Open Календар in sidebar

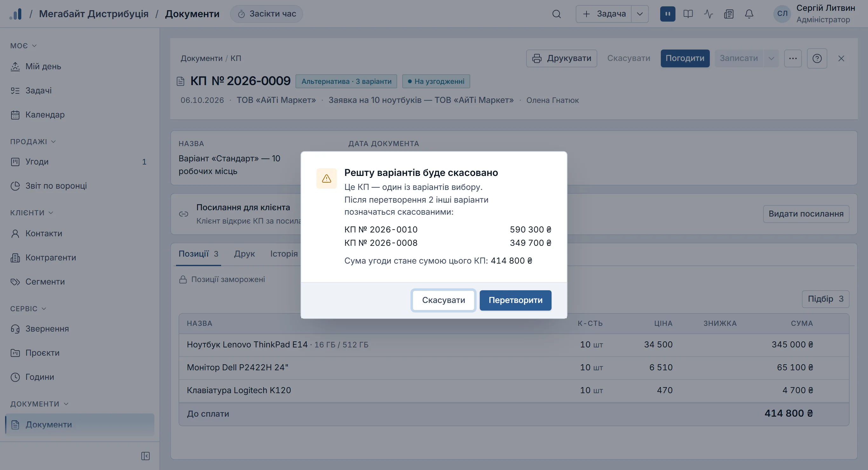[x=80, y=115]
